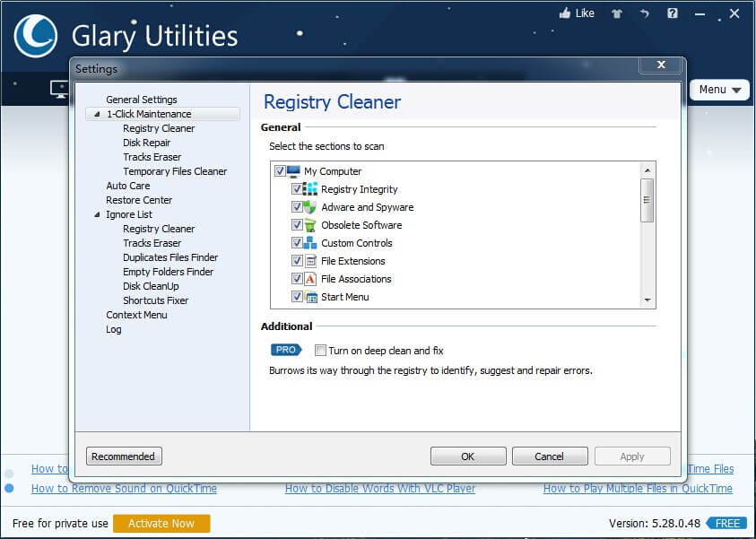
Task: Collapse the 1-Click Maintenance tree node
Action: [x=97, y=115]
